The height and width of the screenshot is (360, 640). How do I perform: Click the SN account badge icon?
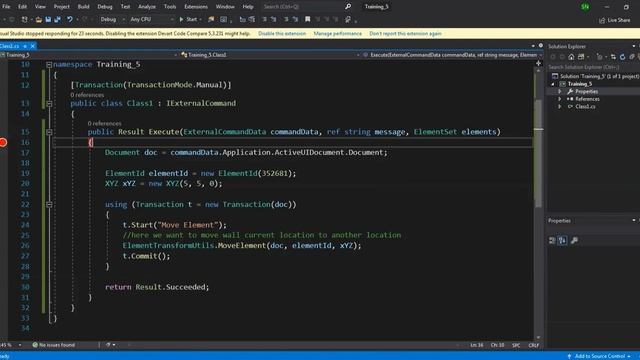(x=585, y=7)
